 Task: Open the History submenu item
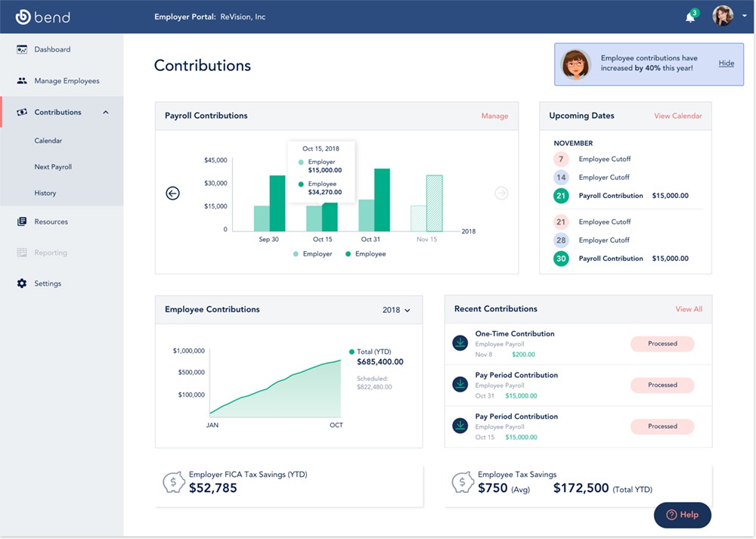point(45,193)
